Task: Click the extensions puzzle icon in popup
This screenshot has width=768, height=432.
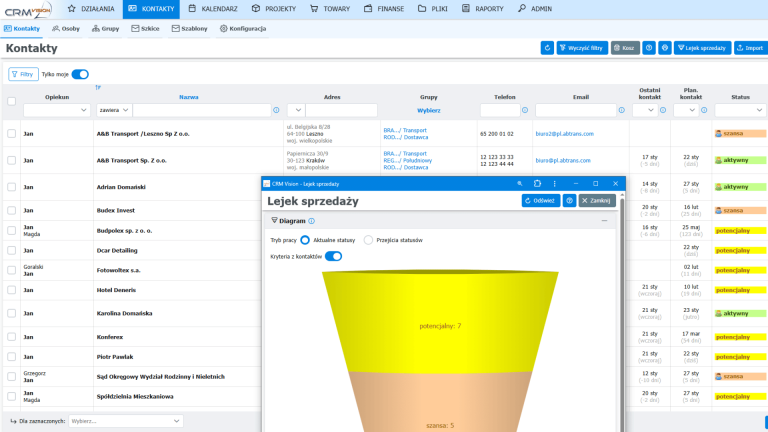Action: point(537,184)
